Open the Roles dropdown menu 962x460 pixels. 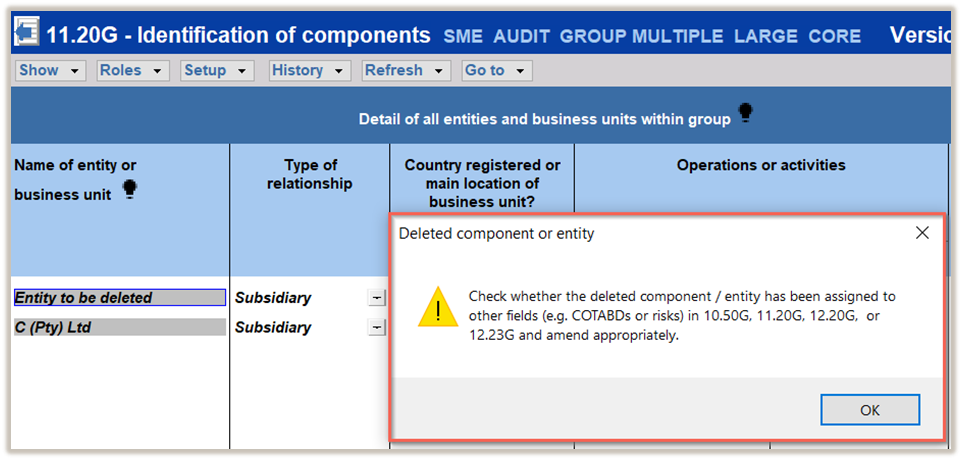coord(133,71)
